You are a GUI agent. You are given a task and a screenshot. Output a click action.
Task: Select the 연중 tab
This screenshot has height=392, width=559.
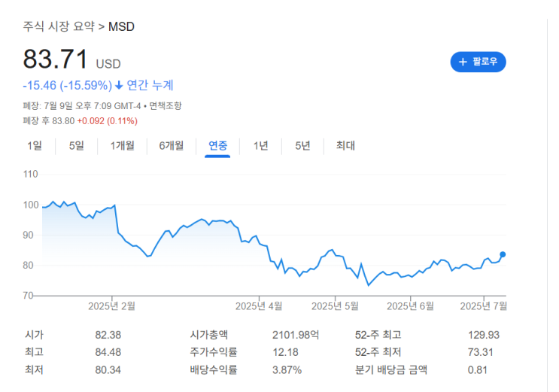tap(218, 145)
